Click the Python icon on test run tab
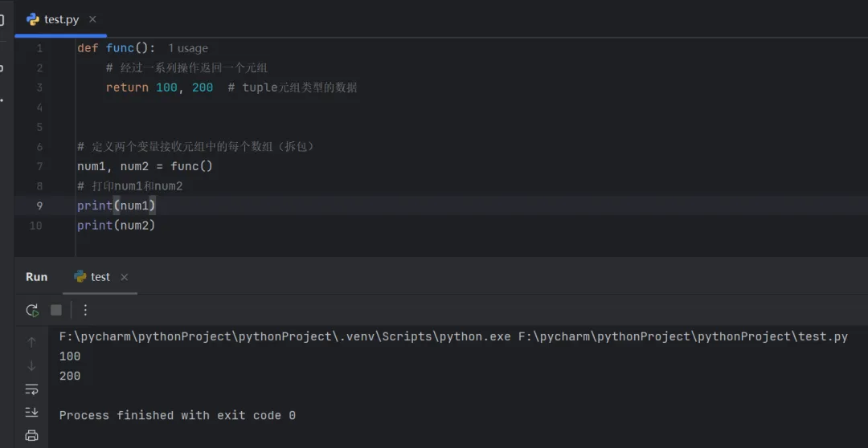The width and height of the screenshot is (868, 448). pos(80,277)
